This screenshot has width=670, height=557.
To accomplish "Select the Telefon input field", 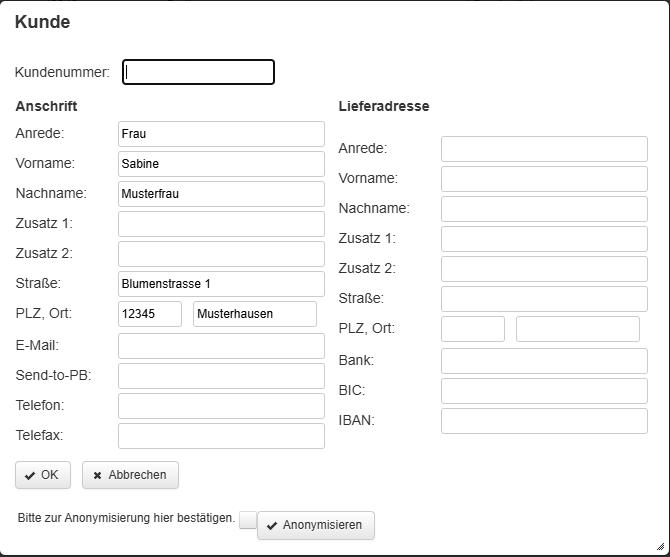I will [221, 406].
